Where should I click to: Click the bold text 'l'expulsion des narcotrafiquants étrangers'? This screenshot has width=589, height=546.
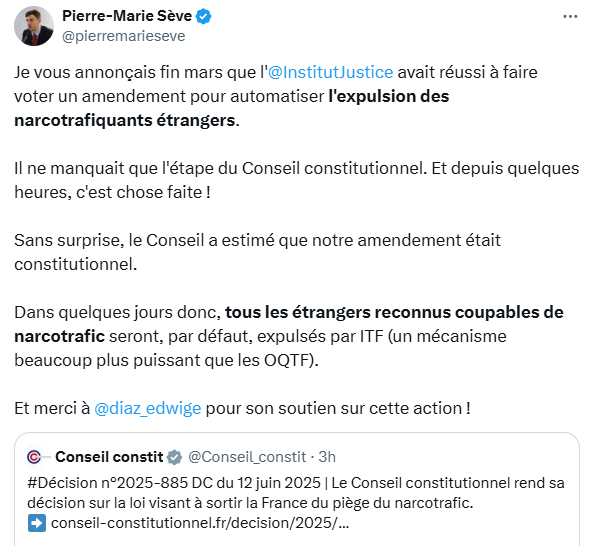point(232,109)
